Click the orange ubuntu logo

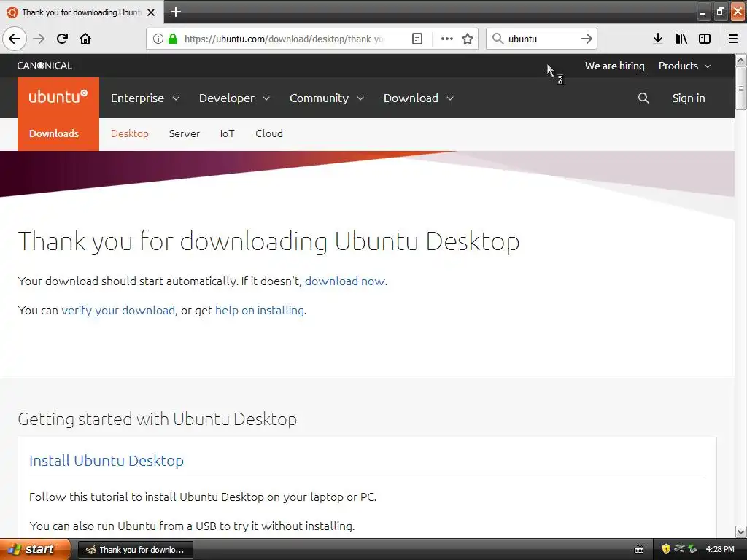58,97
